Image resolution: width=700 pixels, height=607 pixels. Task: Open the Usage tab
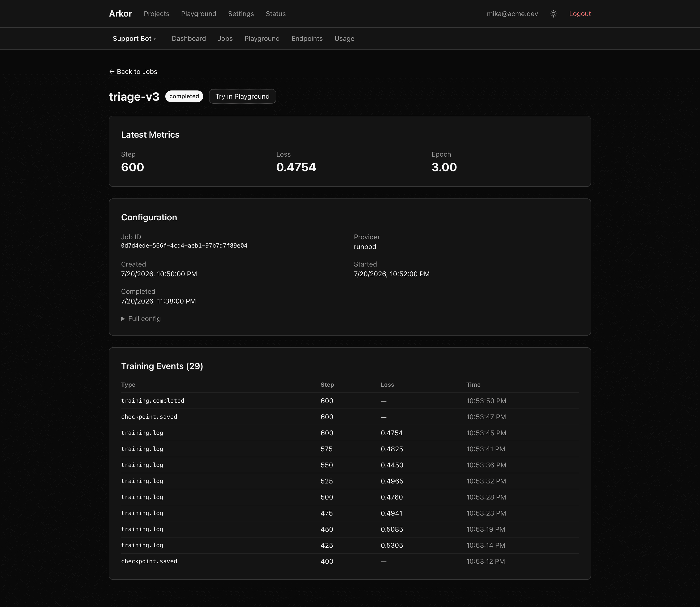(x=344, y=39)
